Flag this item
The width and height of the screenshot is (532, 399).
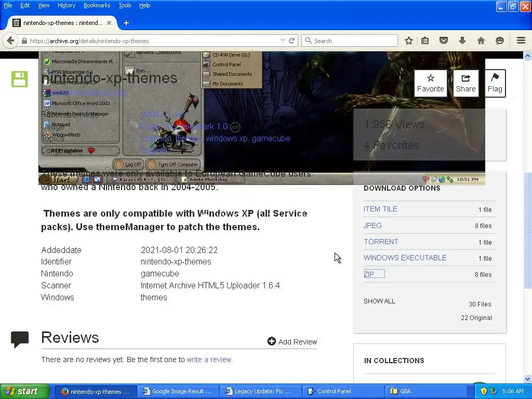click(495, 84)
